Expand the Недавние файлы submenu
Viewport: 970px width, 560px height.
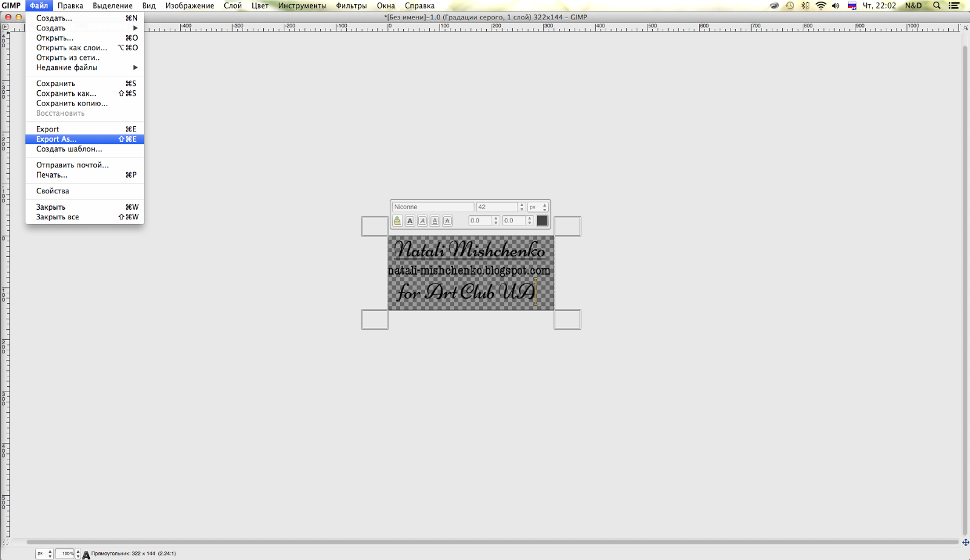85,67
